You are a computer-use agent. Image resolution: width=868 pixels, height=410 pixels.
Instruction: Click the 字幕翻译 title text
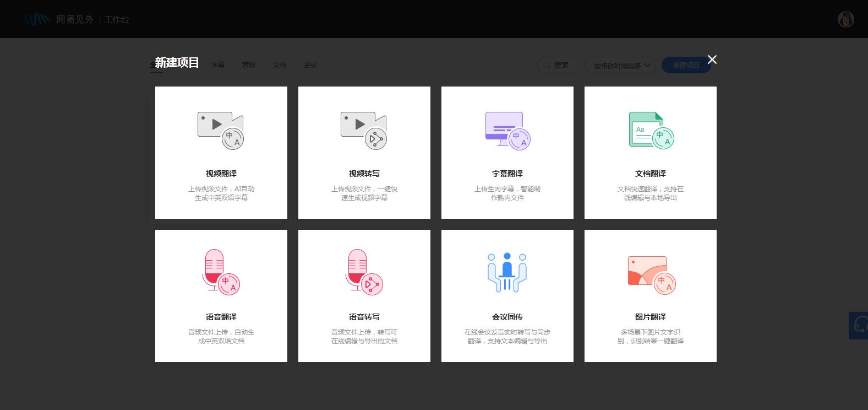click(507, 174)
